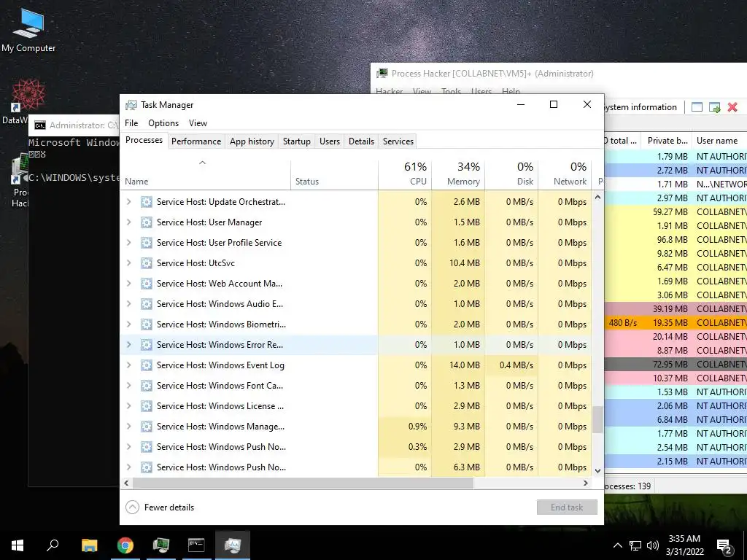
Task: Switch to Details tab
Action: coord(361,141)
